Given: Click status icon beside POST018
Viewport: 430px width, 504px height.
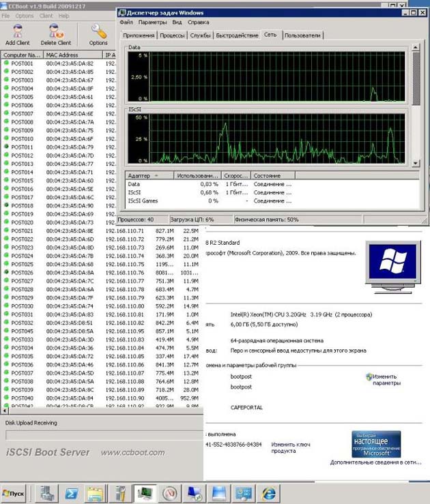Looking at the screenshot, I should (6, 205).
